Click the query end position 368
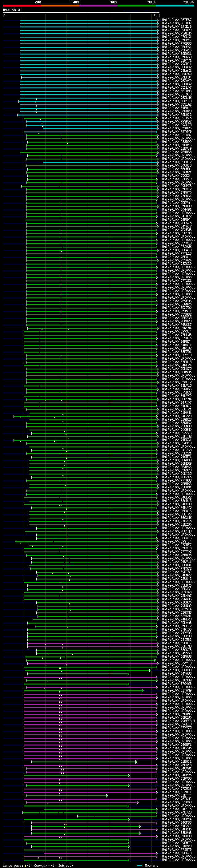Screen dimensions: 197x868 pos(155,15)
